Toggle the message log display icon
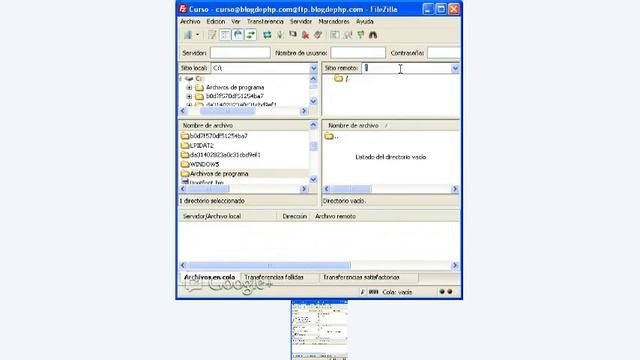The image size is (640, 360). click(212, 35)
